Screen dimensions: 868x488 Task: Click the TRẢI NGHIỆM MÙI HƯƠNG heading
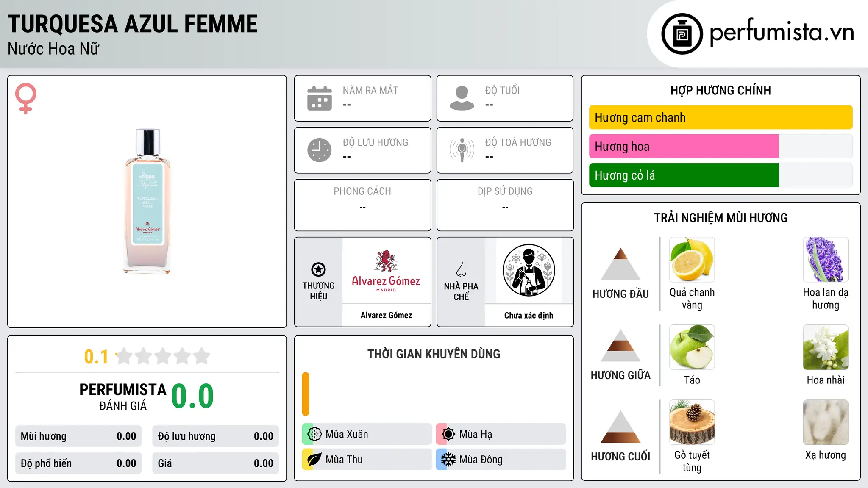(x=721, y=218)
